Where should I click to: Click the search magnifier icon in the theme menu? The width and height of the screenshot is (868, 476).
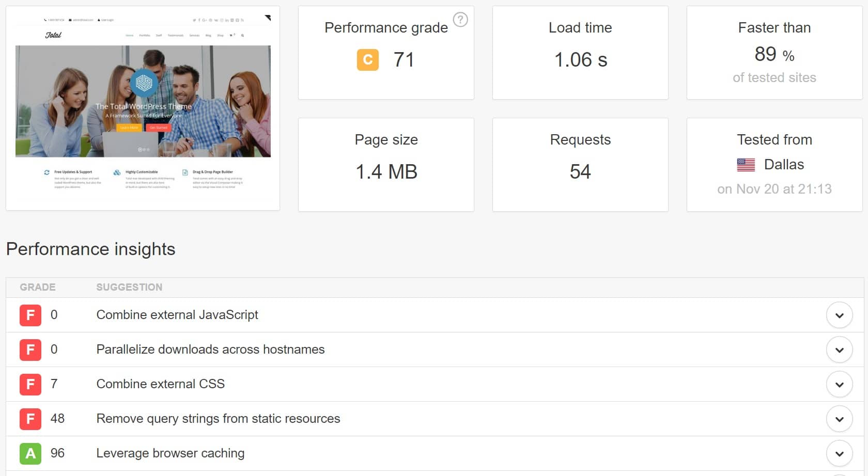[243, 36]
